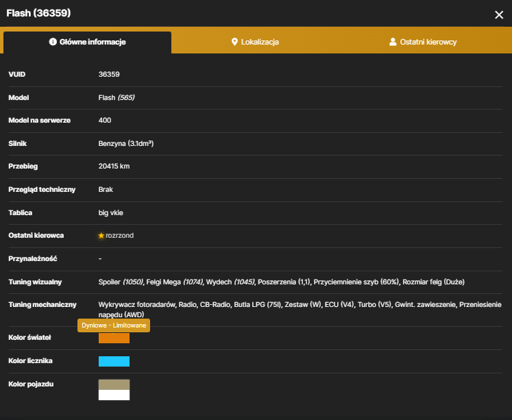Image resolution: width=512 pixels, height=420 pixels.
Task: Click the white Kolor pojazdu swatch
Action: [x=114, y=395]
